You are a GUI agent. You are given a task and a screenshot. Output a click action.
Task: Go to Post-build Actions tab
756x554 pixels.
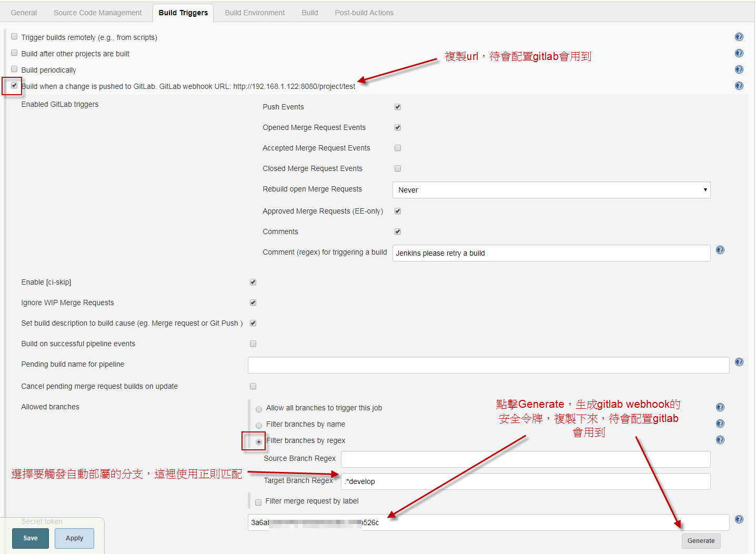[364, 13]
